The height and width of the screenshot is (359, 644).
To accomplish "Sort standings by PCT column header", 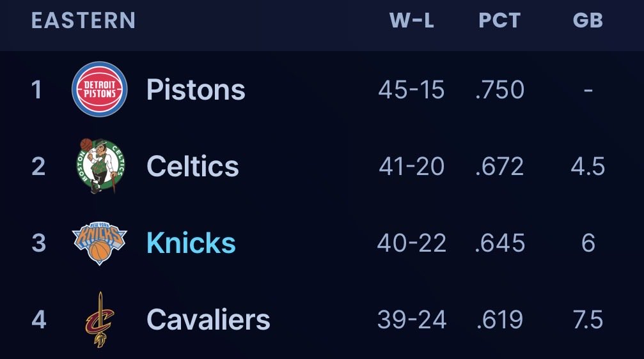I will tap(499, 20).
